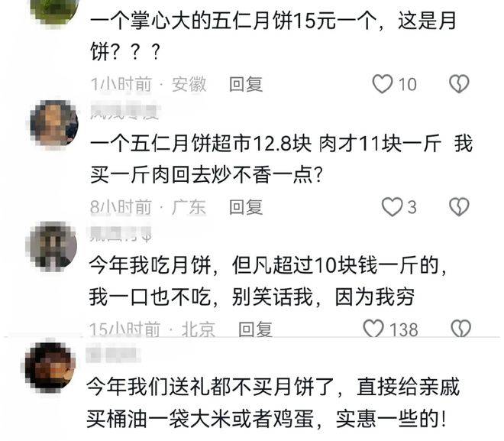Select comment text 因为我穷
Image resolution: width=504 pixels, height=441 pixels.
click(375, 297)
